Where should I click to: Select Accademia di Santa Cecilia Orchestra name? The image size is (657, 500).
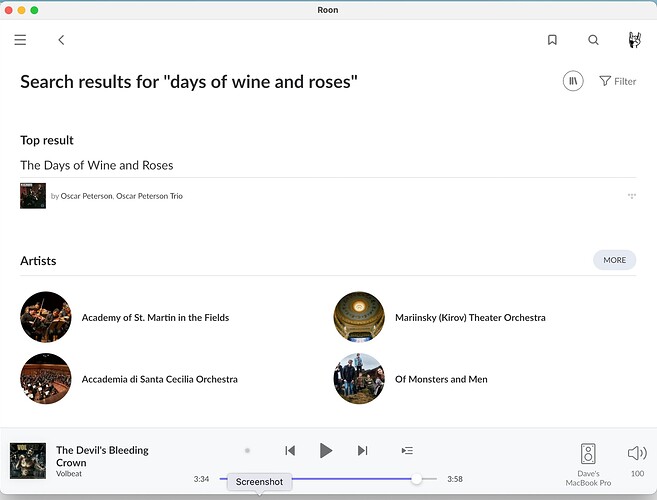[x=160, y=379]
